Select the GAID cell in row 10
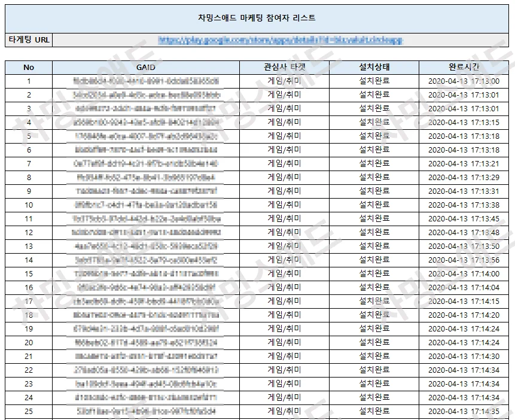Screen dimensions: 515x420 pyautogui.click(x=145, y=205)
